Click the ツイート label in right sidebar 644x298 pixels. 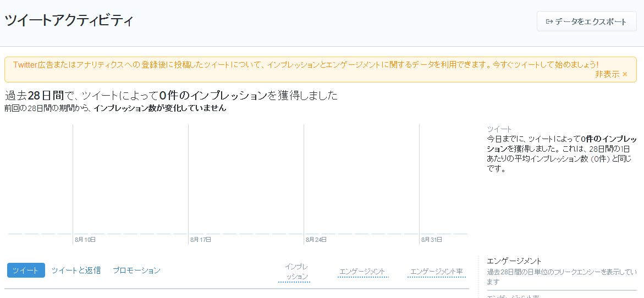point(499,129)
